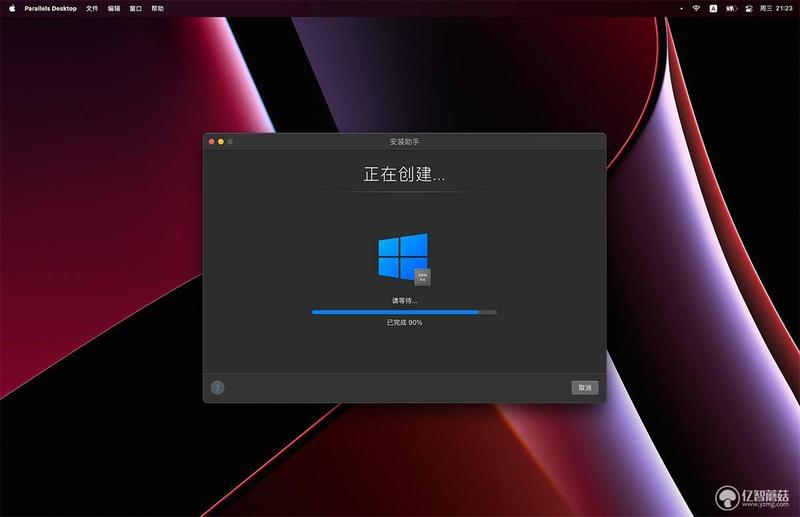Minimize the 安装助手 window

[x=221, y=141]
